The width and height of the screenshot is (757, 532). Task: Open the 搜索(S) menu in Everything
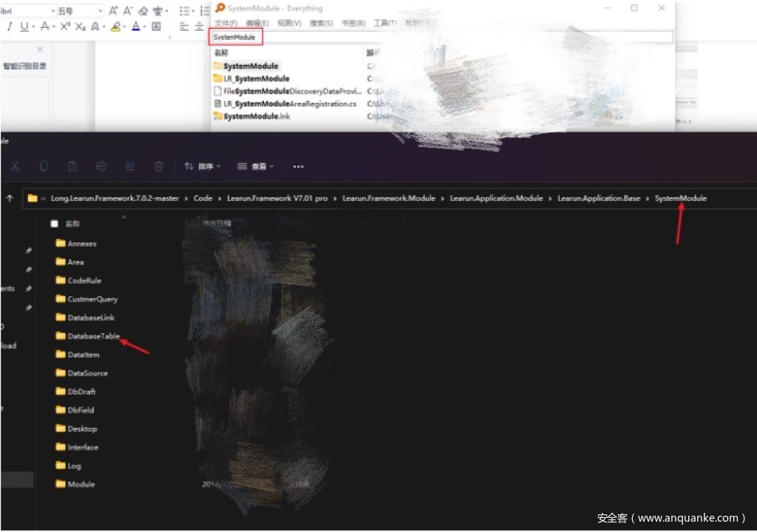(x=322, y=23)
